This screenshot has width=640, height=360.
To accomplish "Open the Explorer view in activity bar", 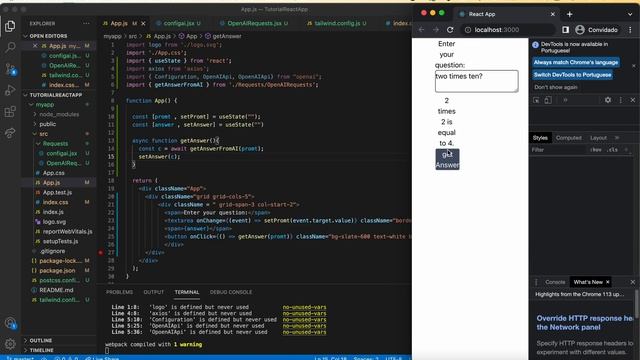I will click(10, 26).
